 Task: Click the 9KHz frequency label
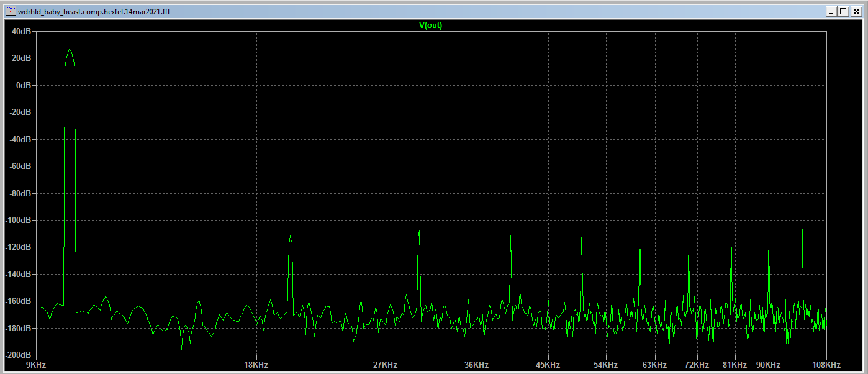35,365
